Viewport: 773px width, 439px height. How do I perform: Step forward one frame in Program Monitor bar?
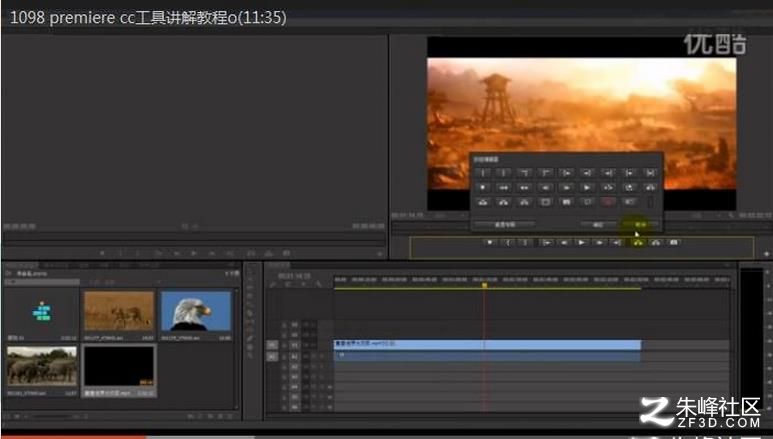(599, 242)
